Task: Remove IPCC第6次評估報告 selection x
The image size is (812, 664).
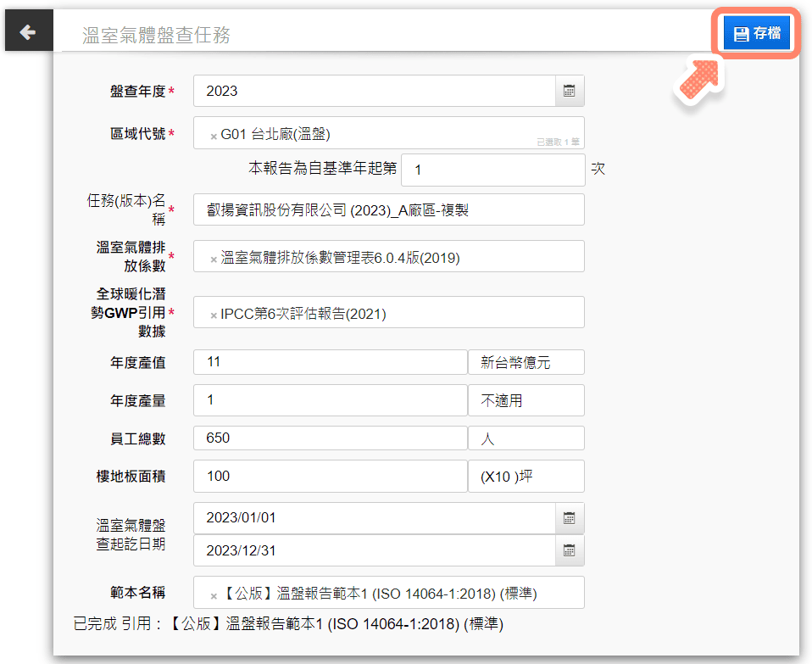Action: (x=213, y=315)
